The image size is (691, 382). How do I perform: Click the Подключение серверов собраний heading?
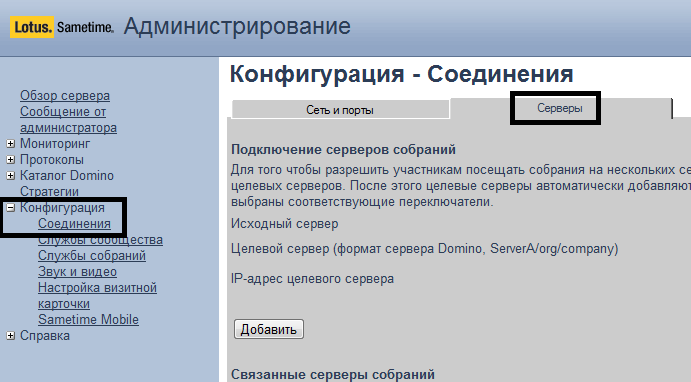pos(343,150)
